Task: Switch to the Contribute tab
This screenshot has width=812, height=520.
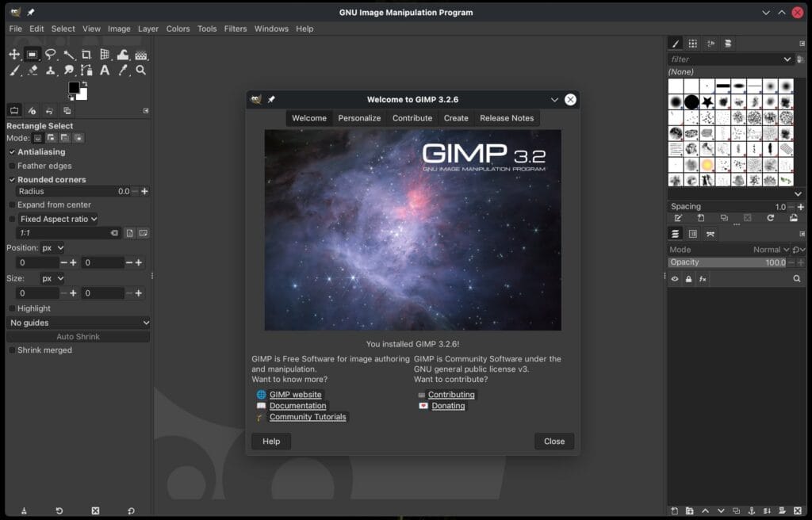Action: [412, 118]
